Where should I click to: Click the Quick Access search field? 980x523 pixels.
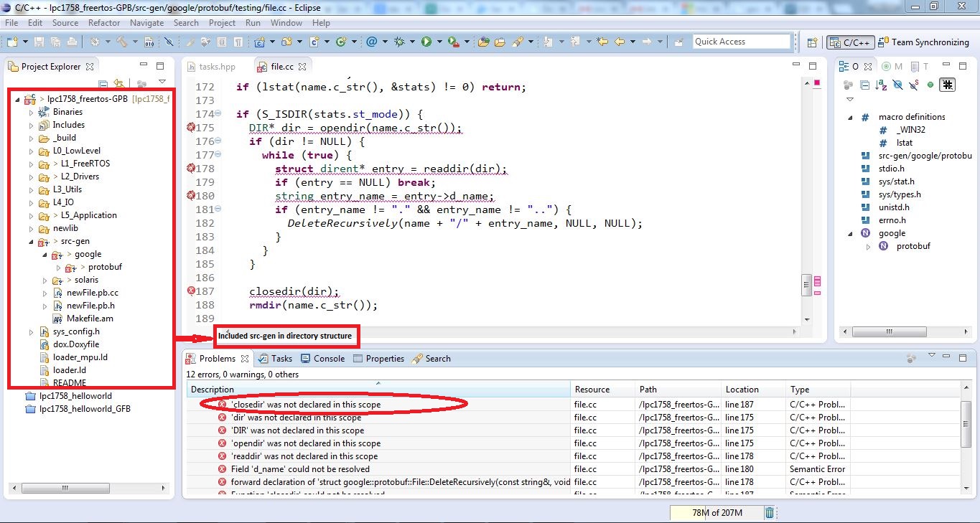742,42
